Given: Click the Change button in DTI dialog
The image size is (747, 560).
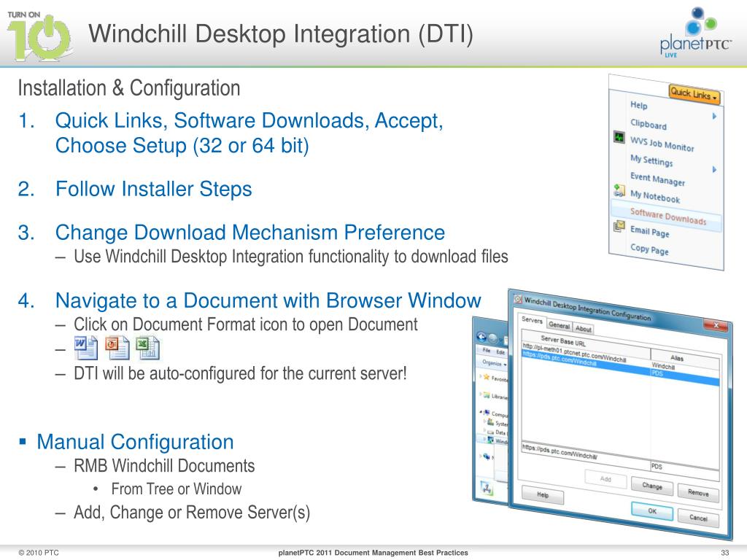Looking at the screenshot, I should click(651, 486).
